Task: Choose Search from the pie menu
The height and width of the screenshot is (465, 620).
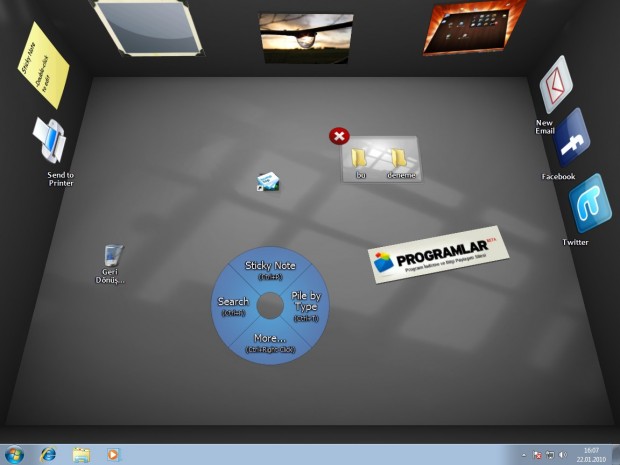Action: 233,305
